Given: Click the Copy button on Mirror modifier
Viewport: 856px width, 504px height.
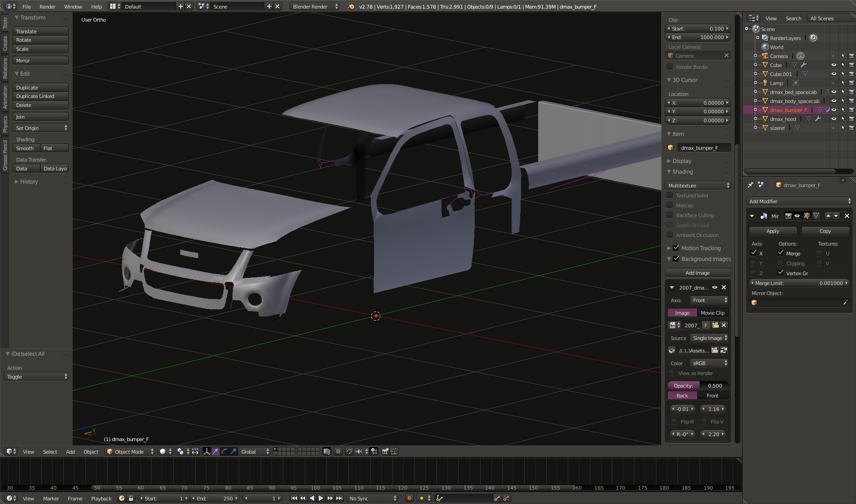Looking at the screenshot, I should (825, 231).
